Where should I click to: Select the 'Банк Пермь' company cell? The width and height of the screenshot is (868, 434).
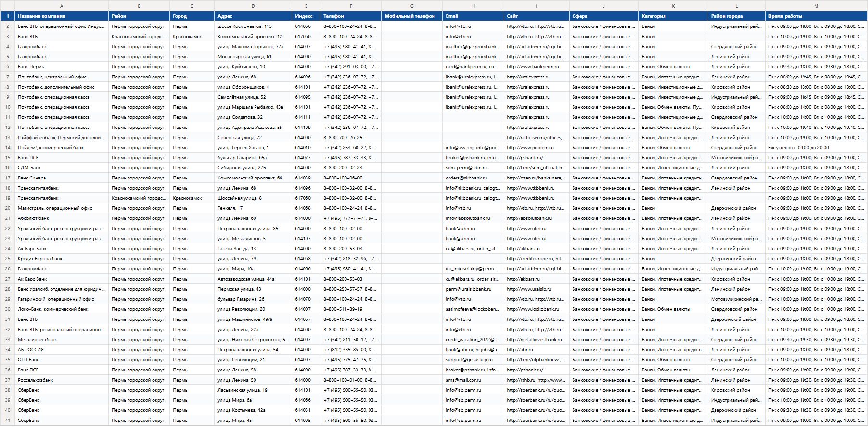point(62,67)
